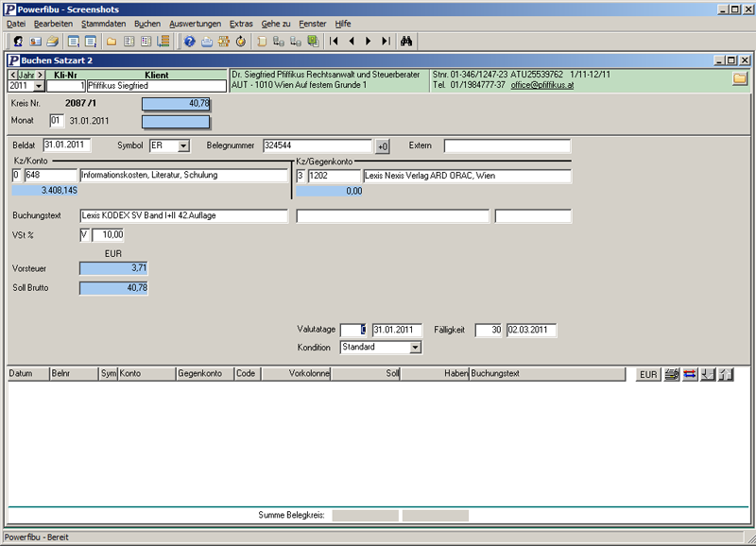Click the binoculars search icon in toolbar
The image size is (756, 546).
(x=406, y=42)
